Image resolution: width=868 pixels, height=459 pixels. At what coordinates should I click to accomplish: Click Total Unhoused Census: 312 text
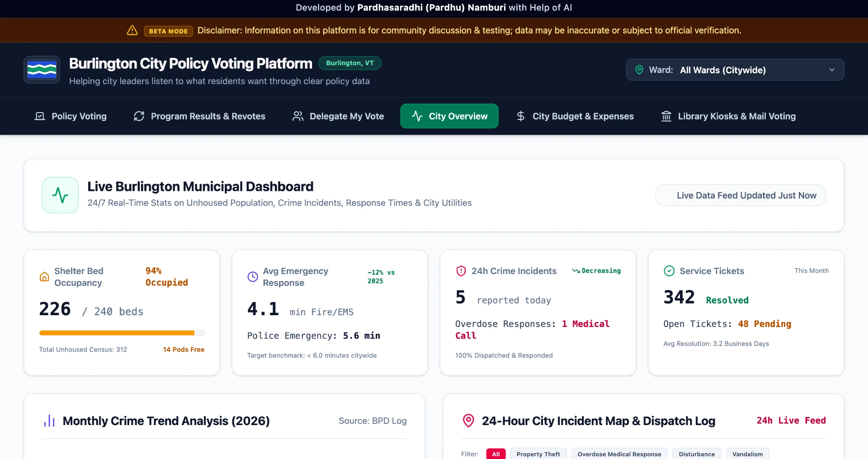[x=83, y=350]
